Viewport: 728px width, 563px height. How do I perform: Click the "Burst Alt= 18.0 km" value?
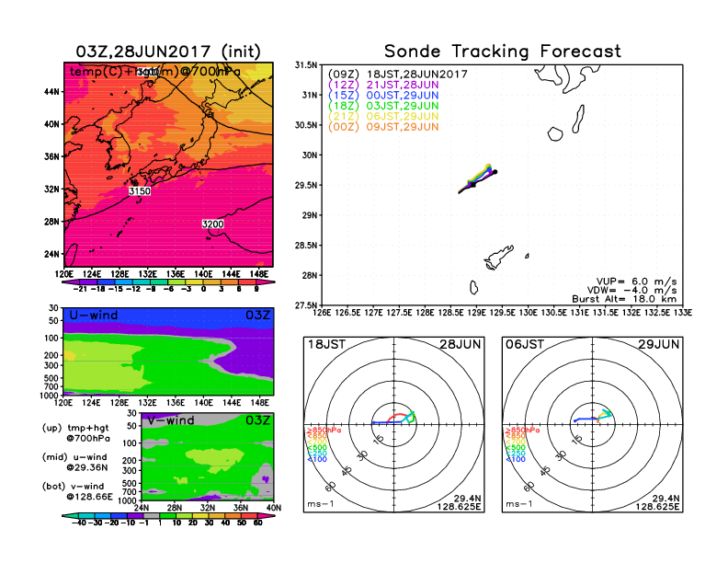624,299
